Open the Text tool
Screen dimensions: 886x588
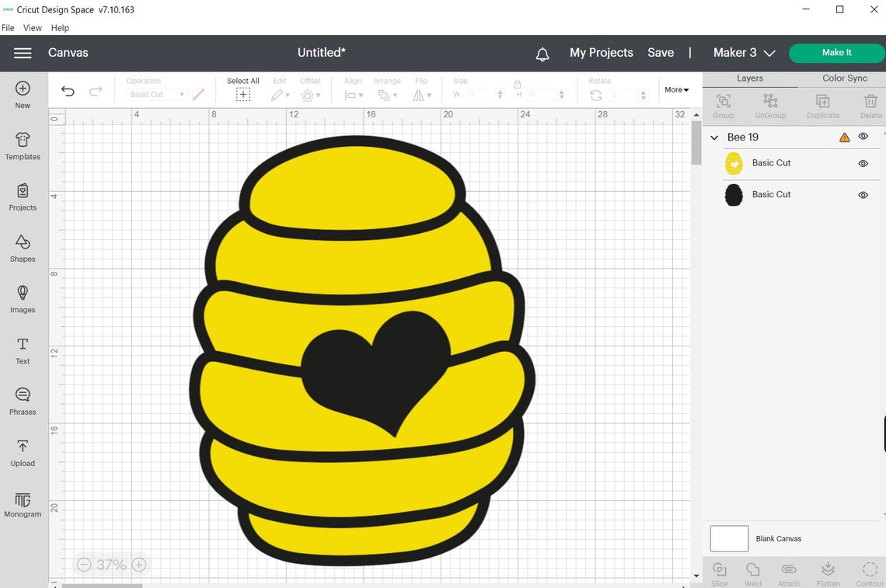point(22,350)
